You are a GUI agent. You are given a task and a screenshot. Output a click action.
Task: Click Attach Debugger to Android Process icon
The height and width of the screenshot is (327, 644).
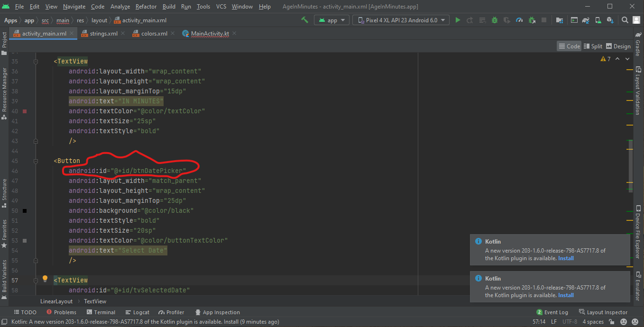[532, 20]
